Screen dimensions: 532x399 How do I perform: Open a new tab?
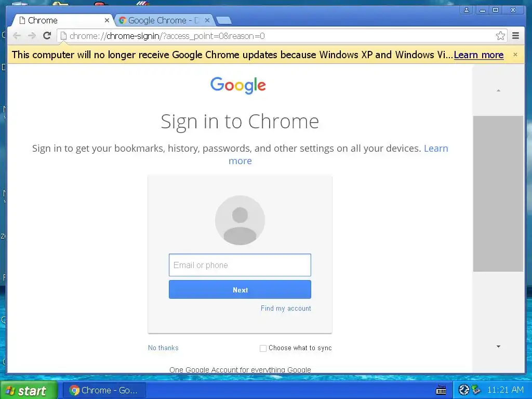click(x=223, y=21)
